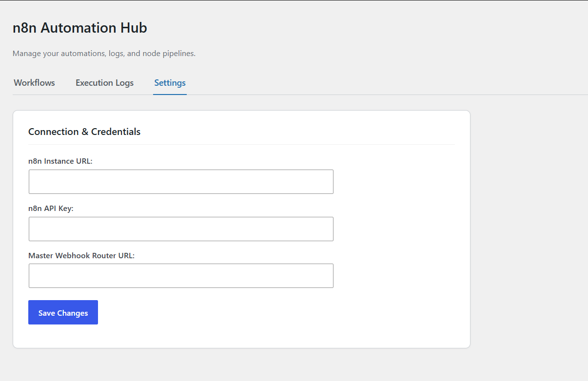Click the 'n8n API Key:' label

pos(51,209)
